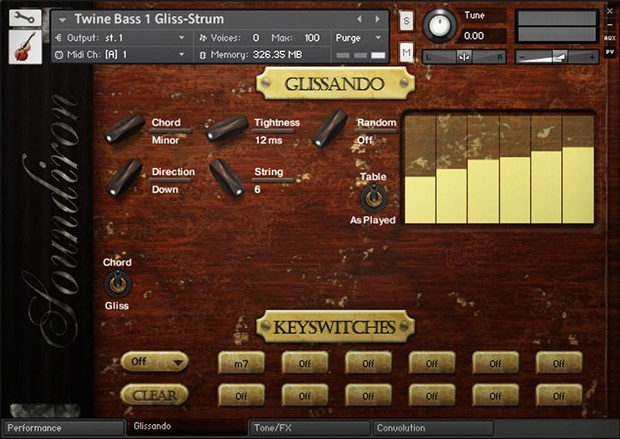
Task: Close the instrument with X button
Action: click(610, 11)
